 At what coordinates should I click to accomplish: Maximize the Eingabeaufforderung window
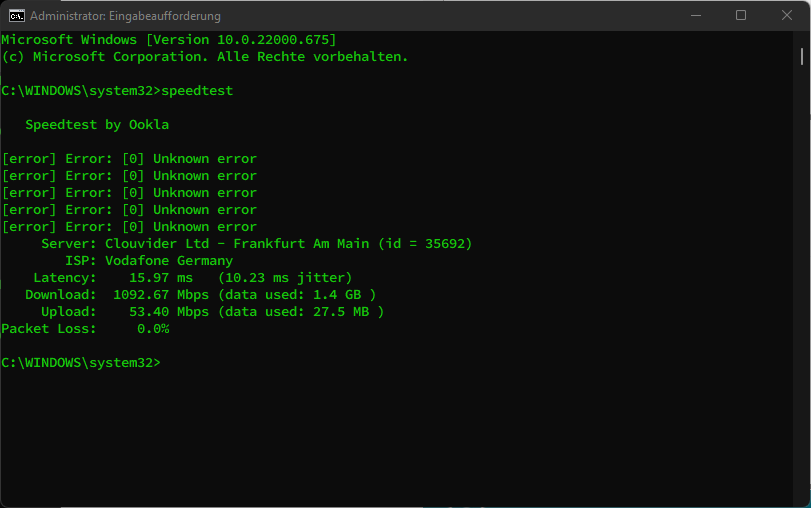pyautogui.click(x=741, y=16)
